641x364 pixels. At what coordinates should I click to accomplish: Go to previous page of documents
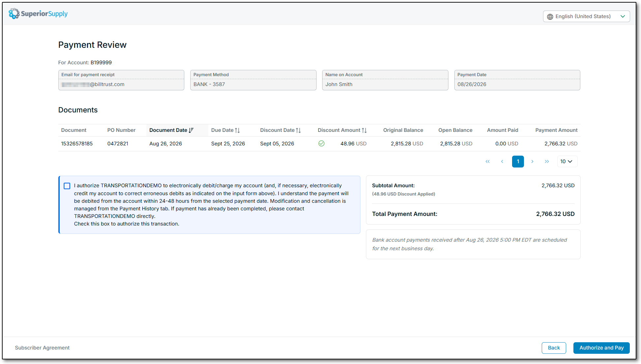[x=502, y=162]
